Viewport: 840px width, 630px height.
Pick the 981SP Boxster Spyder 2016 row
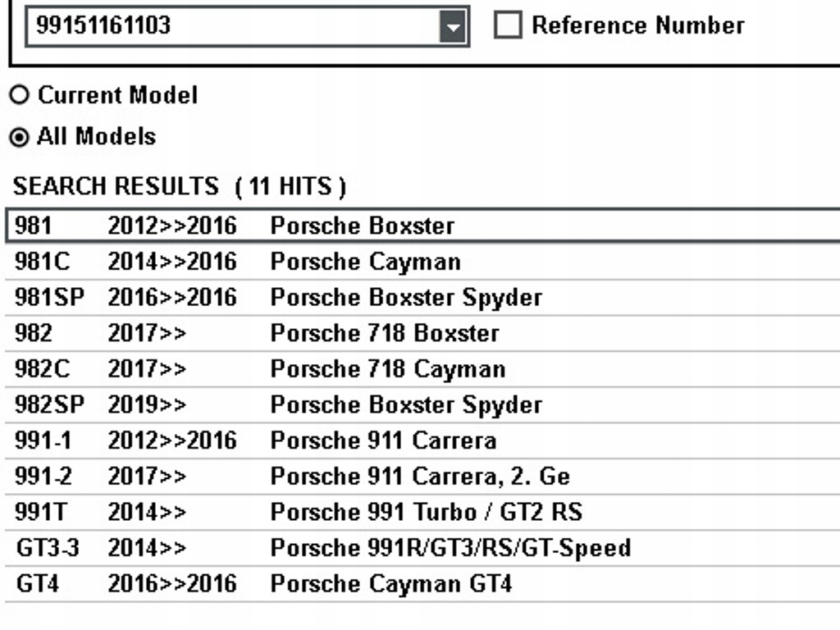[x=405, y=297]
